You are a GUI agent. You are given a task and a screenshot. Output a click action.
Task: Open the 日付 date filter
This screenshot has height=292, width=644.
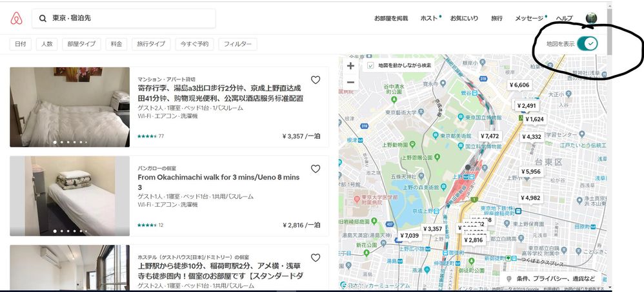tap(21, 44)
